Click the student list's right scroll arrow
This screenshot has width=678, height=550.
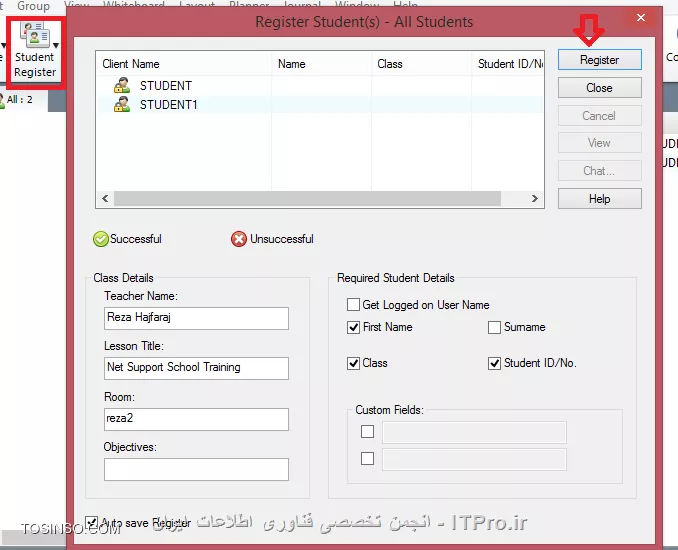click(535, 198)
